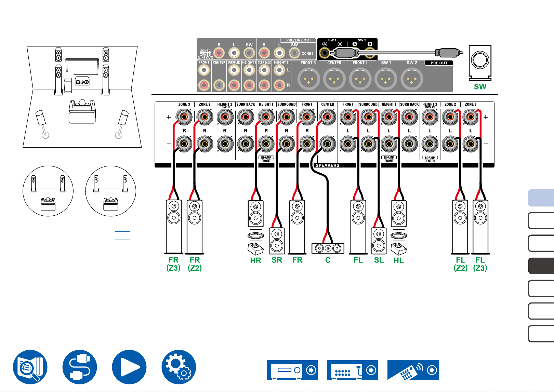The width and height of the screenshot is (554, 392).
Task: Click the room layout illustration thumbnail
Action: (82, 97)
